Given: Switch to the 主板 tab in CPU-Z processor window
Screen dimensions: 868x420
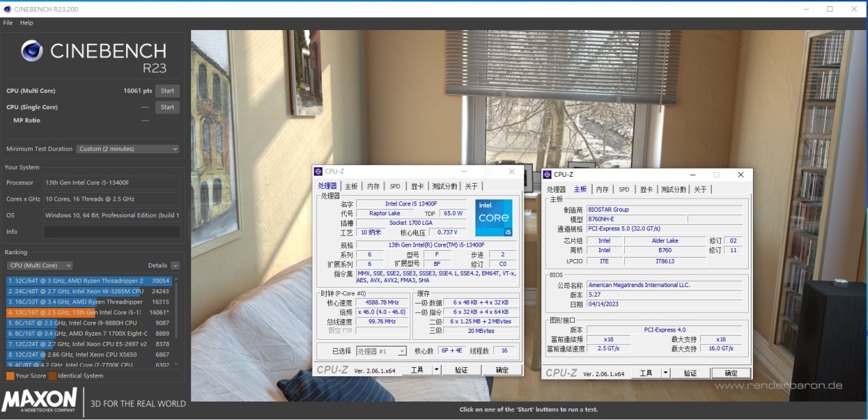Looking at the screenshot, I should tap(351, 186).
